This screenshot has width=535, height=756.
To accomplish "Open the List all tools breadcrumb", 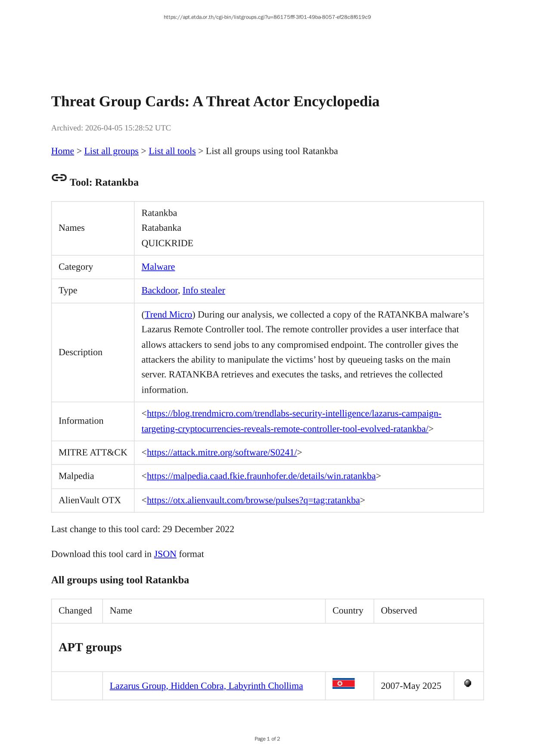I will (x=172, y=151).
